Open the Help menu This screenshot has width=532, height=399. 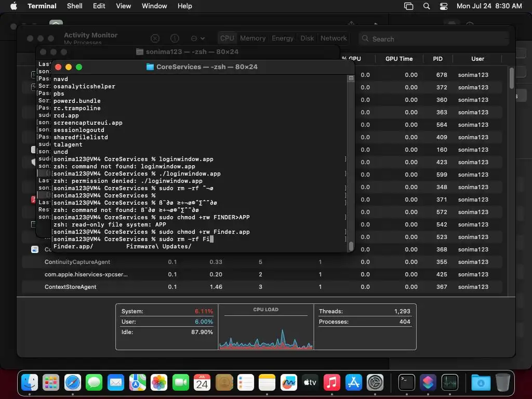coord(185,6)
